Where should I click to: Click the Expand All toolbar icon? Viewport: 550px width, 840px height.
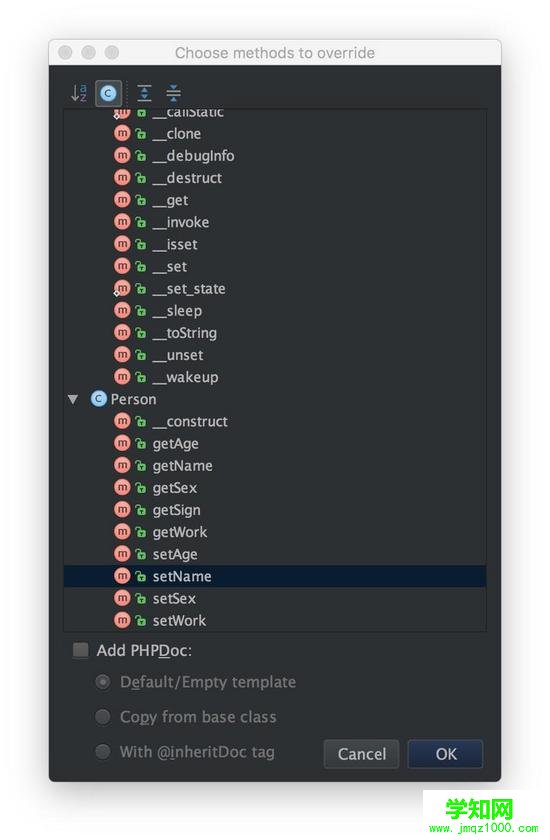pos(144,93)
